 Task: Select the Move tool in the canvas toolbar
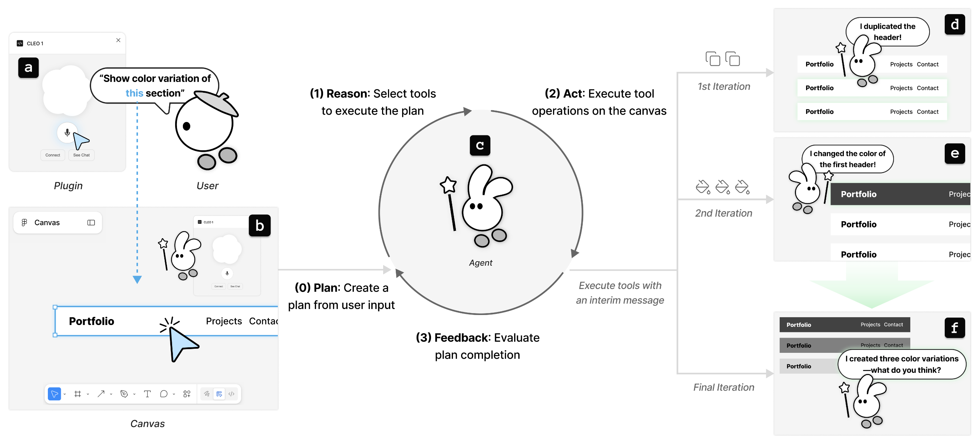coord(55,394)
